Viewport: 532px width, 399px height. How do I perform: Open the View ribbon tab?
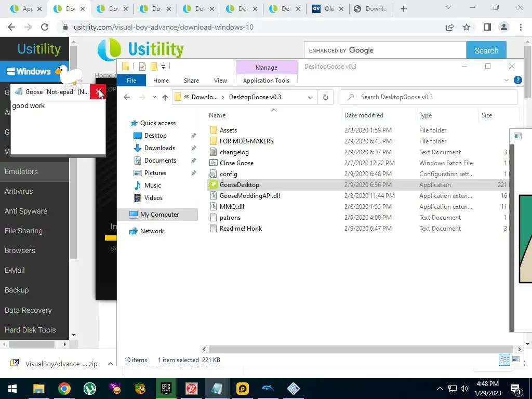220,81
